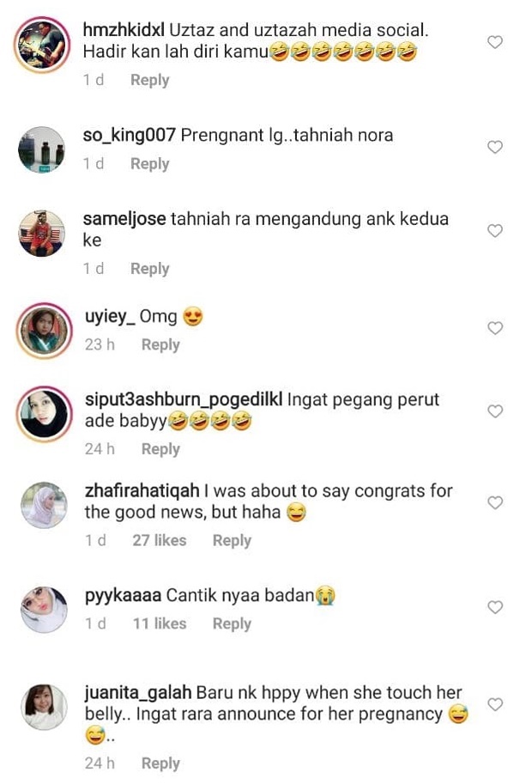Tap heart beside zhafirahatiqah's comment
Image resolution: width=532 pixels, height=784 pixels.
(x=494, y=502)
